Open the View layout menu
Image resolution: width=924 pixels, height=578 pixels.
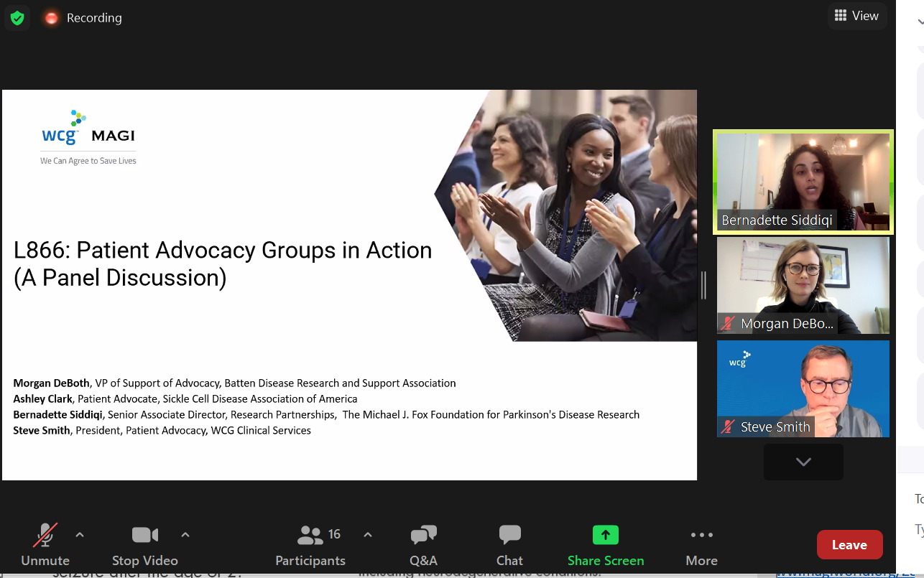856,16
